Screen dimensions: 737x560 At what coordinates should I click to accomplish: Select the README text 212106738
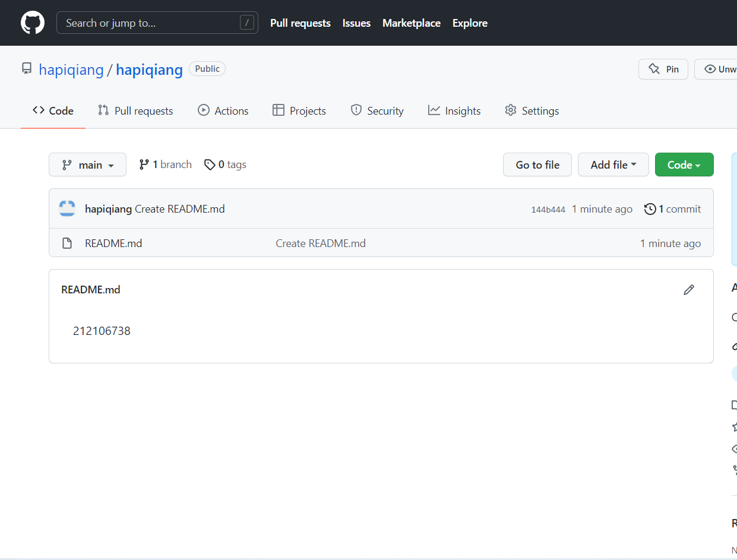[102, 331]
